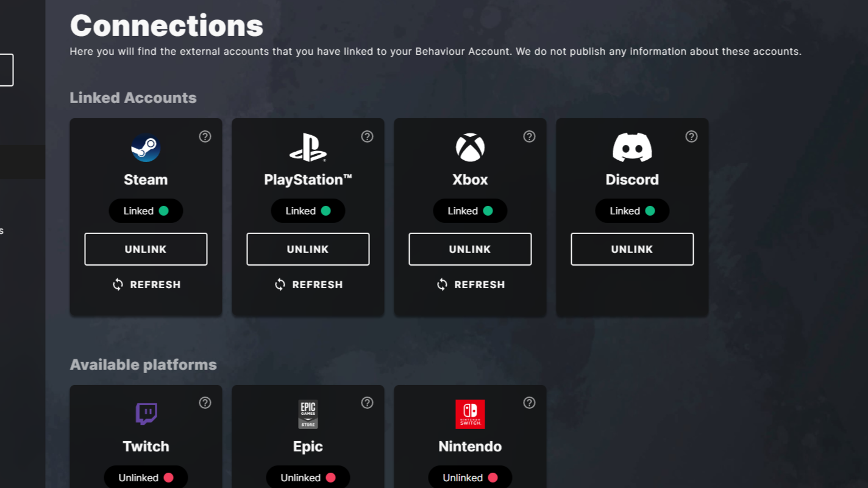Unlink the Steam account
Screen dimensions: 868x488
tap(146, 249)
